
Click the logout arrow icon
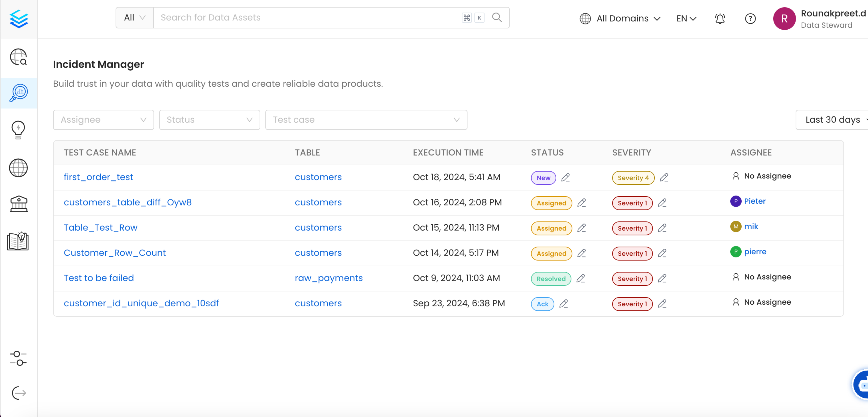[x=18, y=393]
